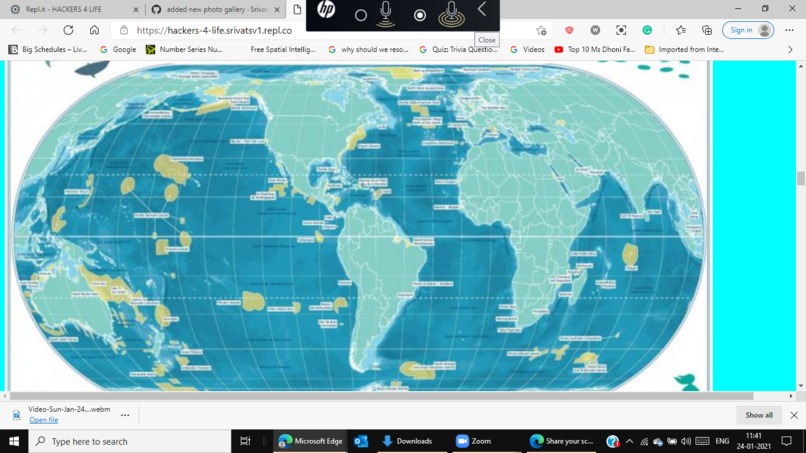Open Top 10 Ms Dhoni Fa... bookmark
The width and height of the screenshot is (806, 453).
(595, 49)
